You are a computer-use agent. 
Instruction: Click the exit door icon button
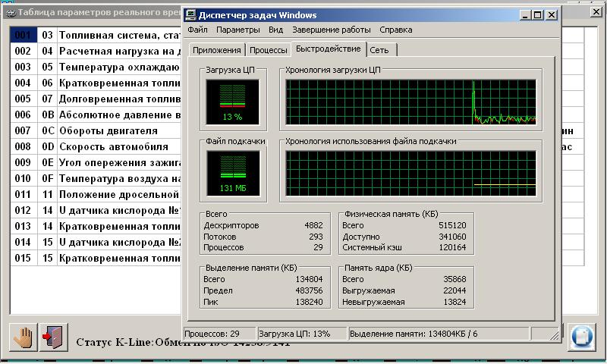pyautogui.click(x=53, y=337)
